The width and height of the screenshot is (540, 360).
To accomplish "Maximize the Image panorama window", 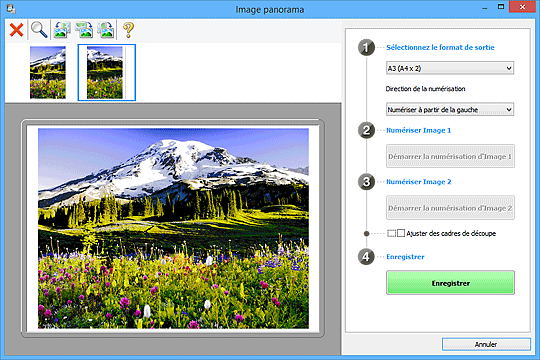I will click(501, 7).
